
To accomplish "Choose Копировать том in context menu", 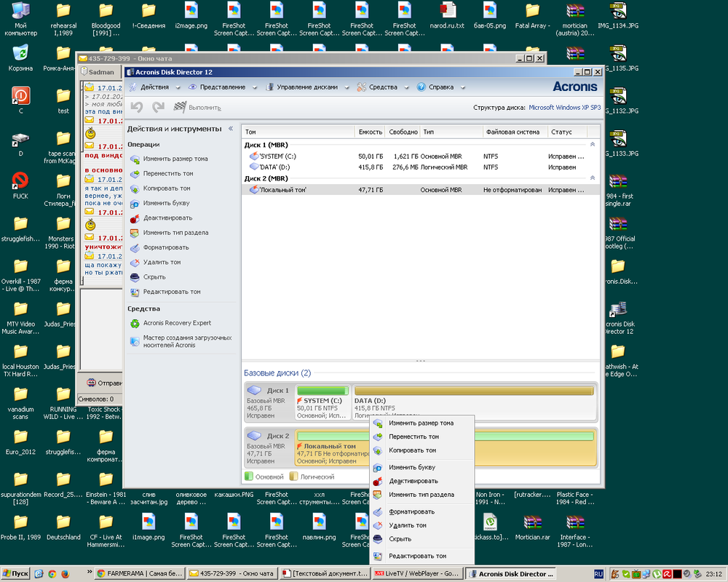I will [422, 450].
